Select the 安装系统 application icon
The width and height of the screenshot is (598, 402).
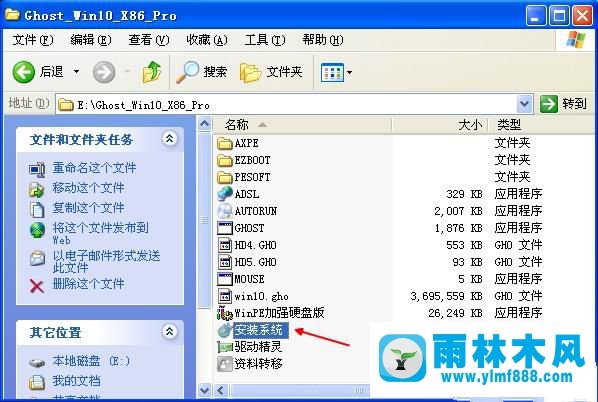point(225,330)
